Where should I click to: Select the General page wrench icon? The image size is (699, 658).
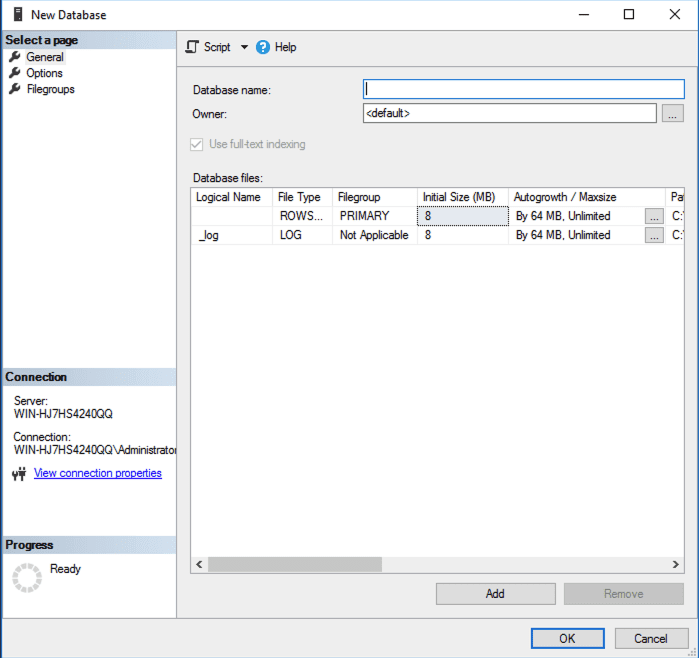pos(15,57)
